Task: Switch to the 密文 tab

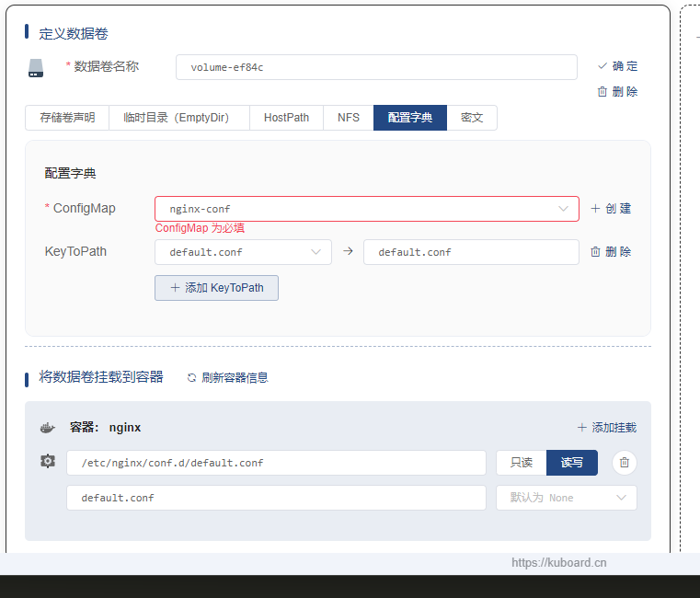Action: [472, 118]
